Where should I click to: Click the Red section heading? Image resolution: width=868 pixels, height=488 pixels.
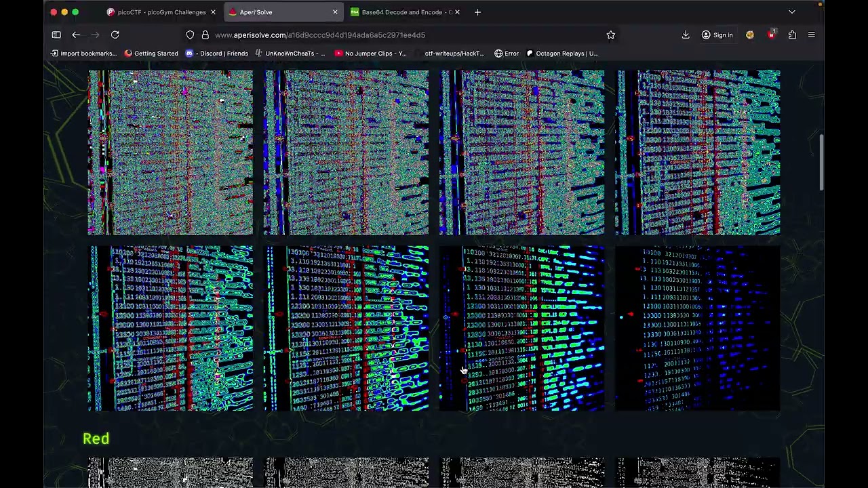click(96, 439)
